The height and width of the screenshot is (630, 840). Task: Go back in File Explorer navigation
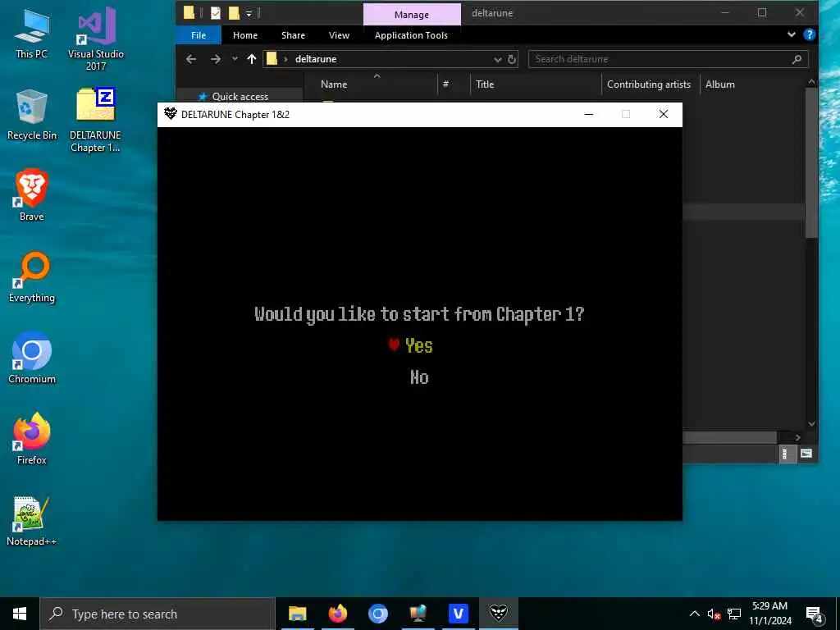pos(190,59)
